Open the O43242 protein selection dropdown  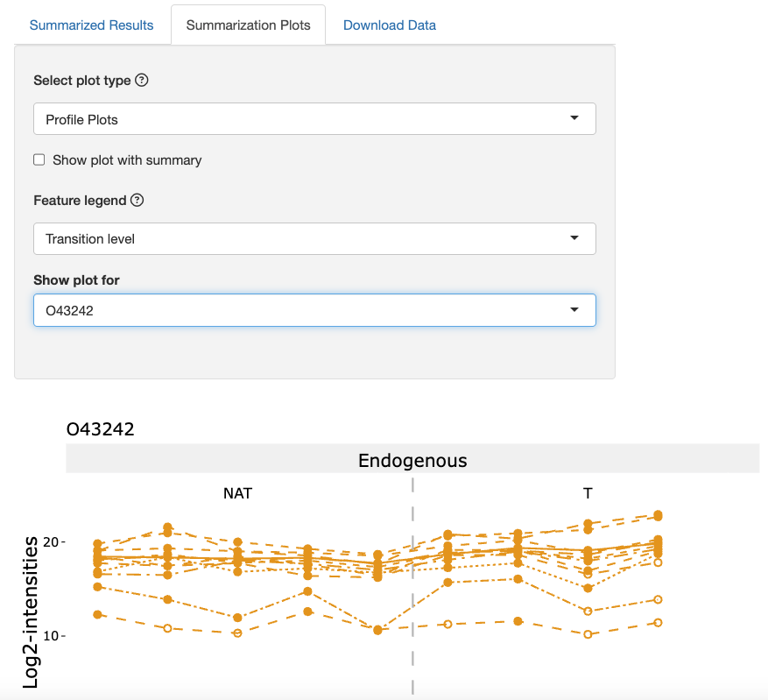(x=314, y=310)
